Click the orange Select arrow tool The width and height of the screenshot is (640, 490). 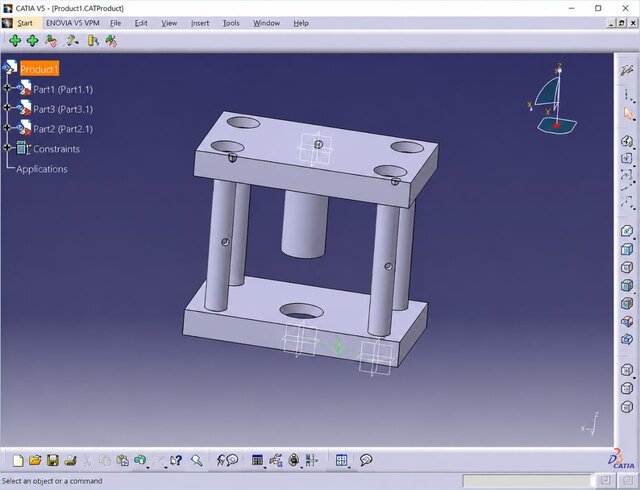(627, 113)
